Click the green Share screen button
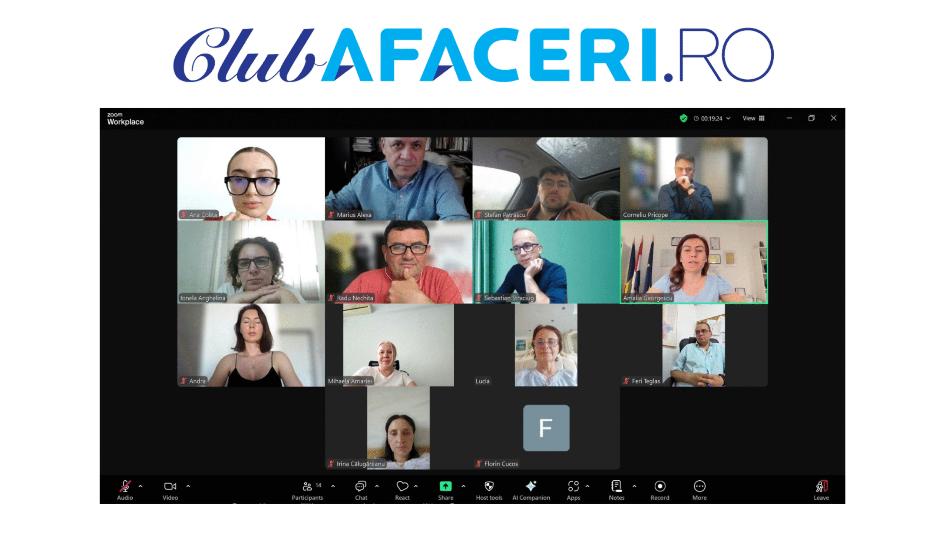 tap(446, 486)
